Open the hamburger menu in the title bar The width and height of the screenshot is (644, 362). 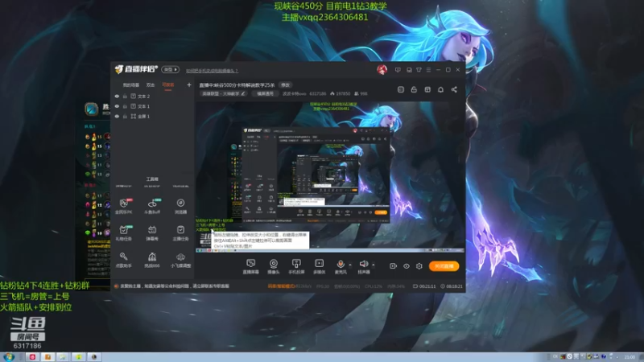click(428, 70)
